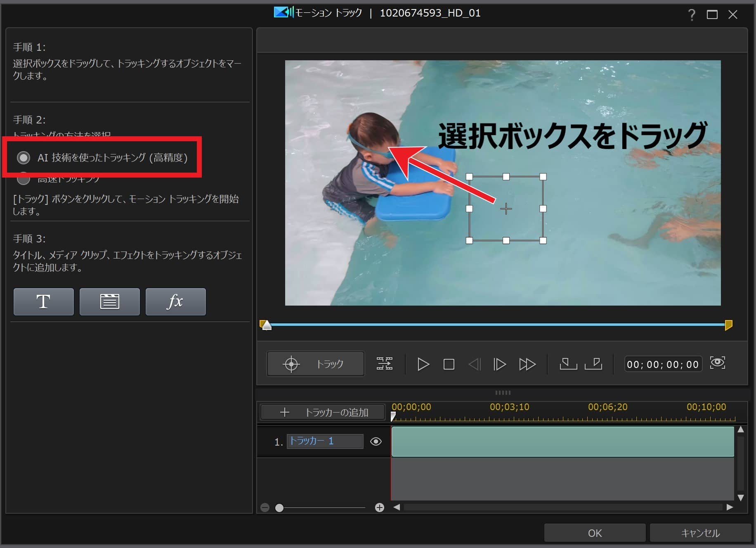The width and height of the screenshot is (756, 548).
Task: Click the selection box center crosshair
Action: point(506,209)
